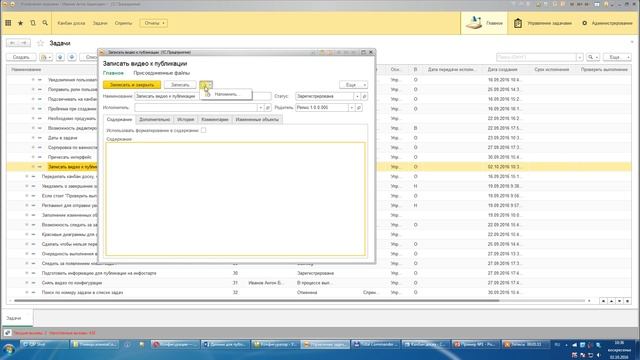This screenshot has height=360, width=640.
Task: Click the Исполнитель input field
Action: pyautogui.click(x=196, y=108)
